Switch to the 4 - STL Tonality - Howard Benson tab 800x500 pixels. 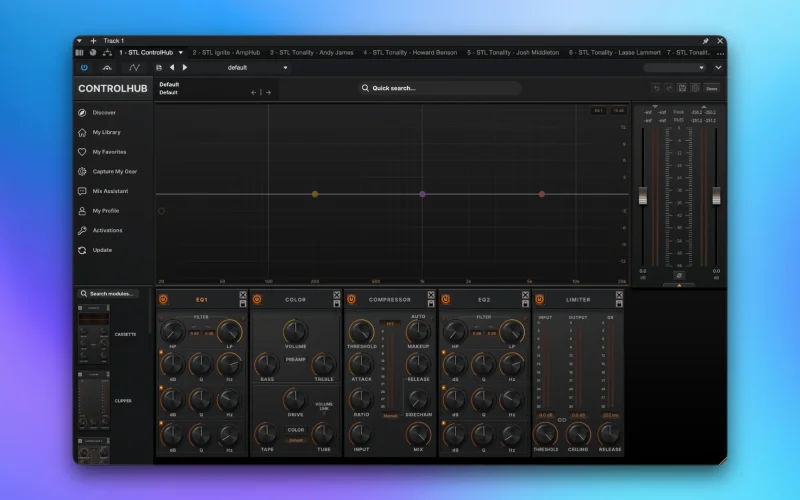[410, 53]
